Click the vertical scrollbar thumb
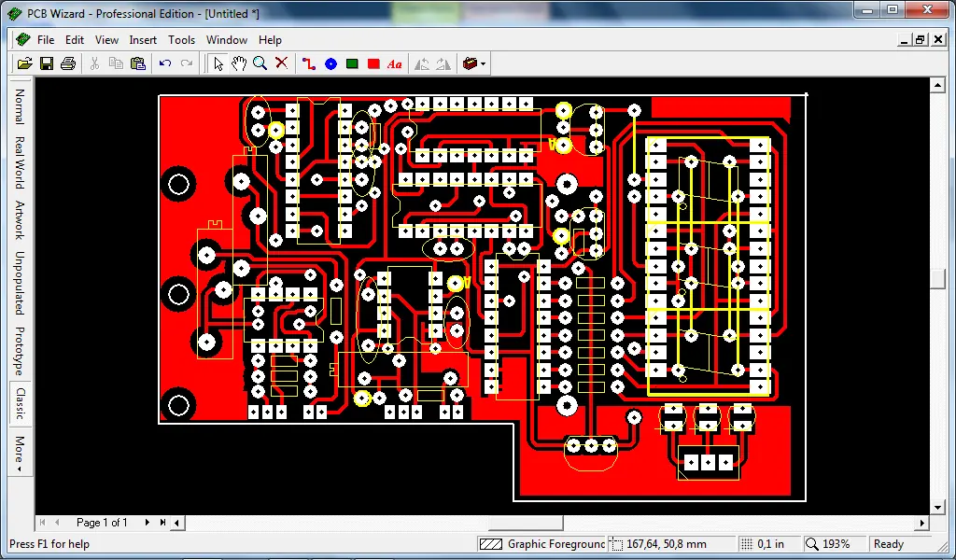This screenshot has width=956, height=560. coord(938,278)
